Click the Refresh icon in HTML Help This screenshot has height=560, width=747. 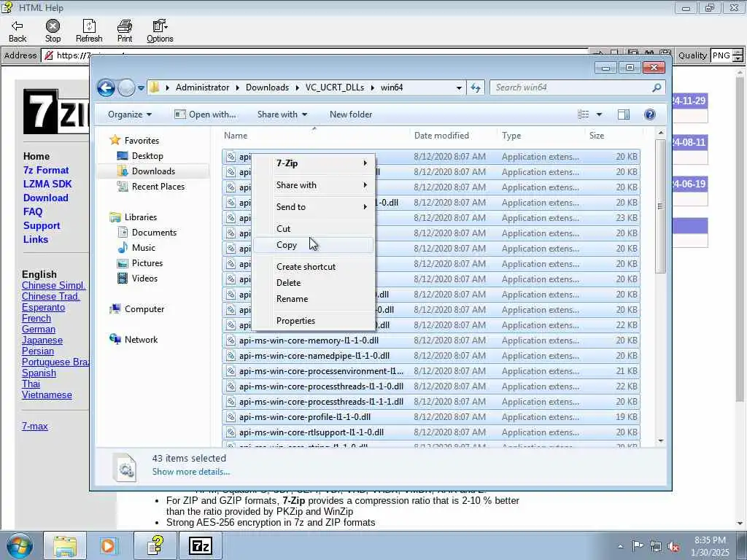pyautogui.click(x=89, y=26)
